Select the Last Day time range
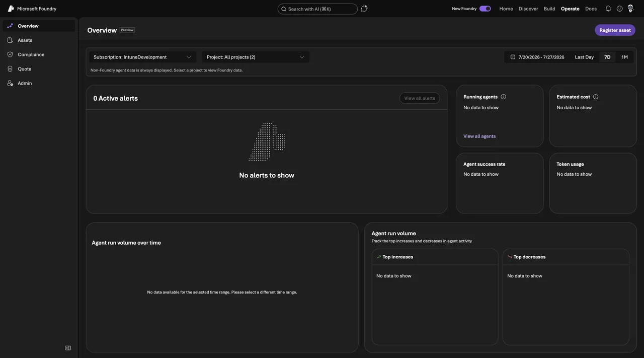This screenshot has height=358, width=644. [x=584, y=57]
